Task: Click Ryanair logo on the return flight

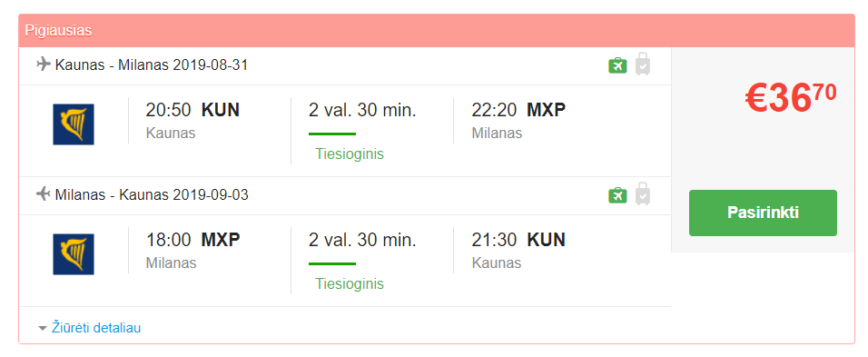Action: [x=74, y=254]
